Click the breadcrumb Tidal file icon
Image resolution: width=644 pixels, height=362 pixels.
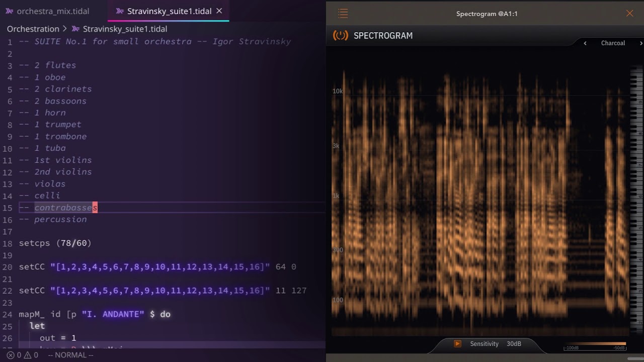[x=76, y=29]
